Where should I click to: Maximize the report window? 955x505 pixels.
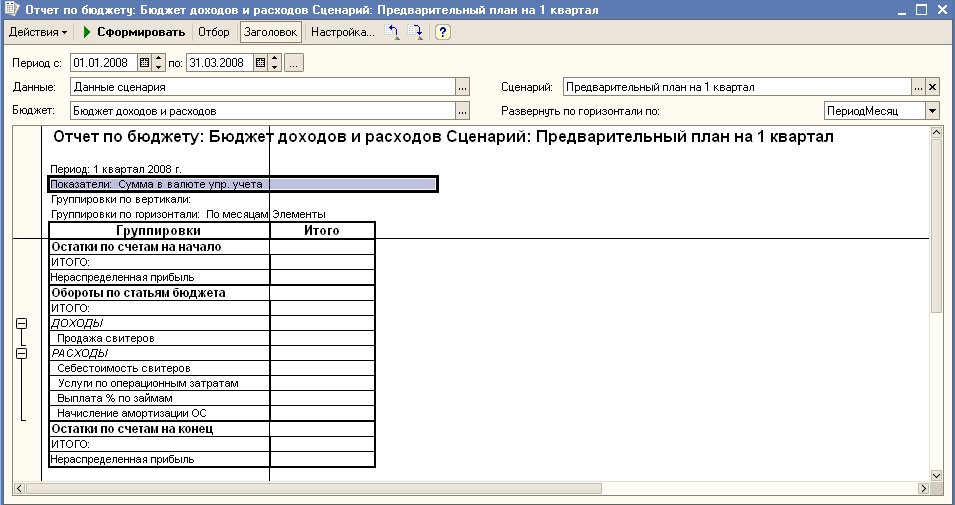tap(921, 9)
